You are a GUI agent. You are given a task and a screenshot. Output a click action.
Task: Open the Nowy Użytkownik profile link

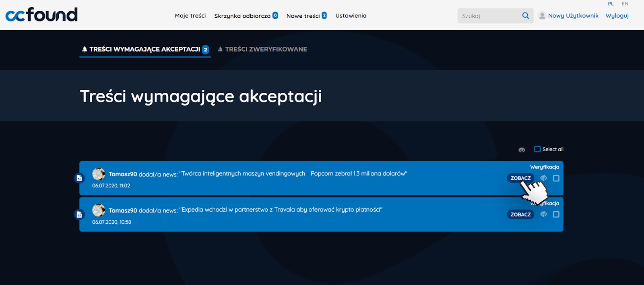click(x=573, y=16)
